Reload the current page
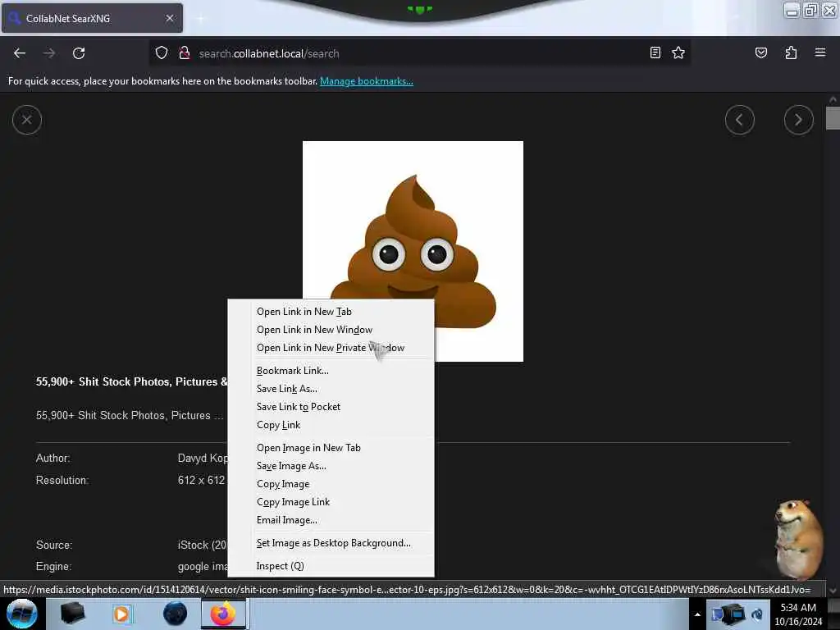The image size is (840, 630). [x=79, y=53]
